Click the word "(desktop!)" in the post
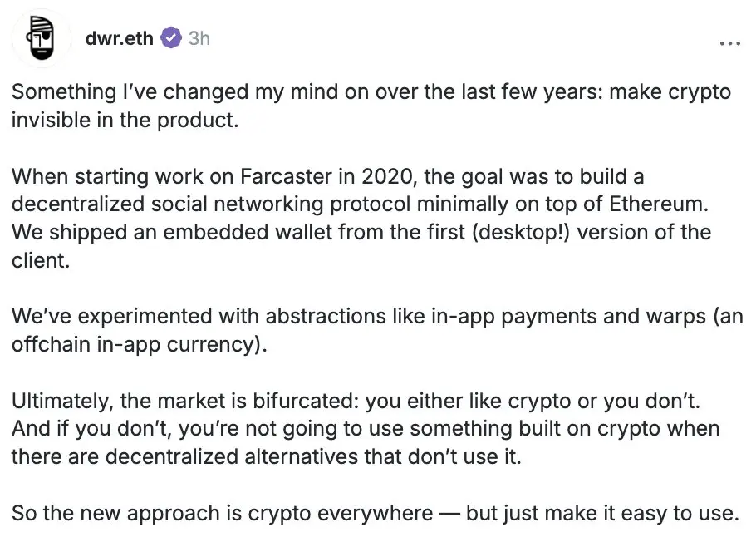The width and height of the screenshot is (756, 542). [x=521, y=232]
